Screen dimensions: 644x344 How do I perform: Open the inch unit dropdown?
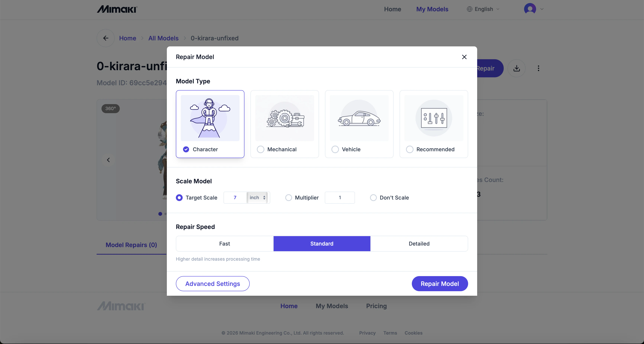click(257, 197)
